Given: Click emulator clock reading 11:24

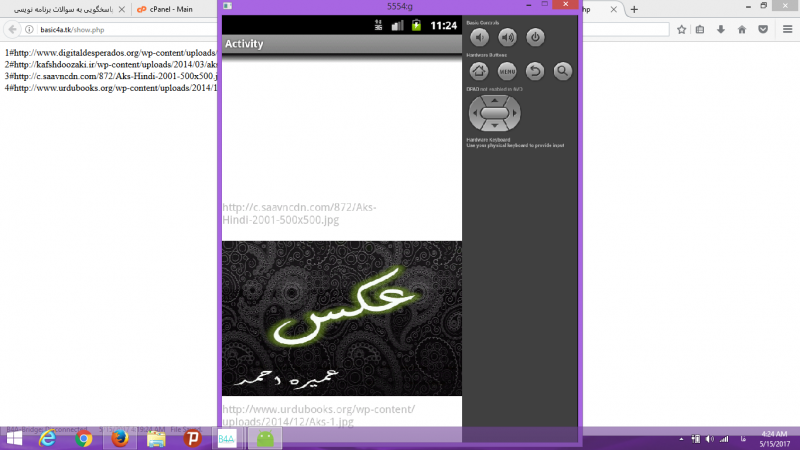Looking at the screenshot, I should (443, 26).
